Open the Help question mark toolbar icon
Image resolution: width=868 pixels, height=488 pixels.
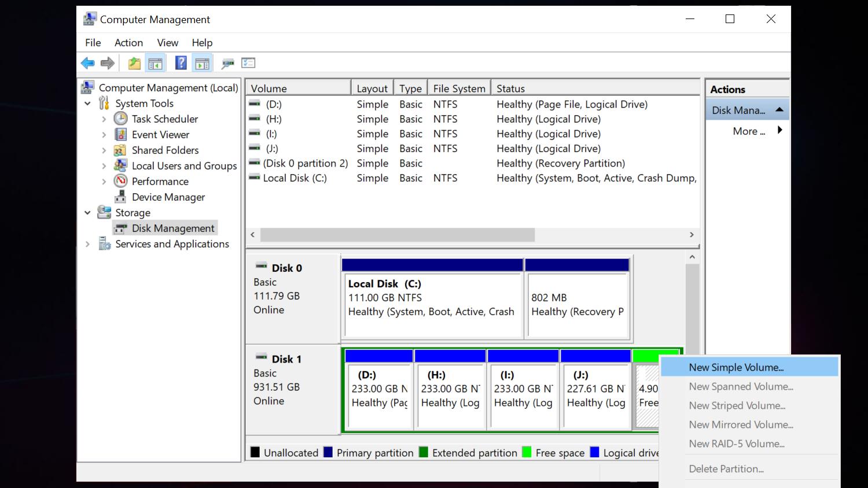(x=181, y=63)
